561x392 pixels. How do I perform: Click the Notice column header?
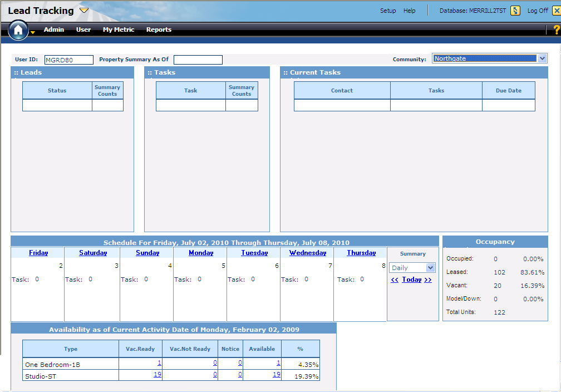pos(230,349)
